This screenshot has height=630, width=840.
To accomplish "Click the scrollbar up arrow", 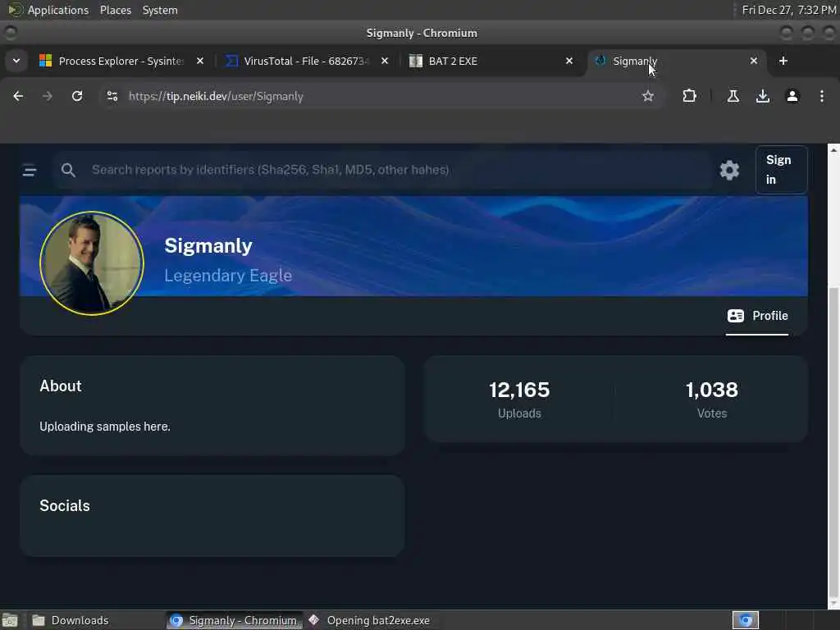I will tap(833, 150).
